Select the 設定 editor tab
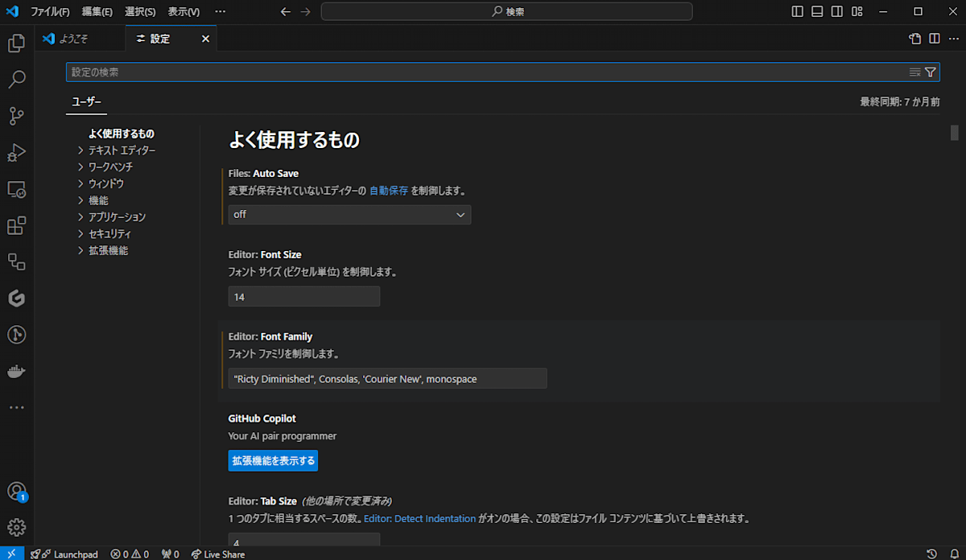966x560 pixels. tap(161, 39)
